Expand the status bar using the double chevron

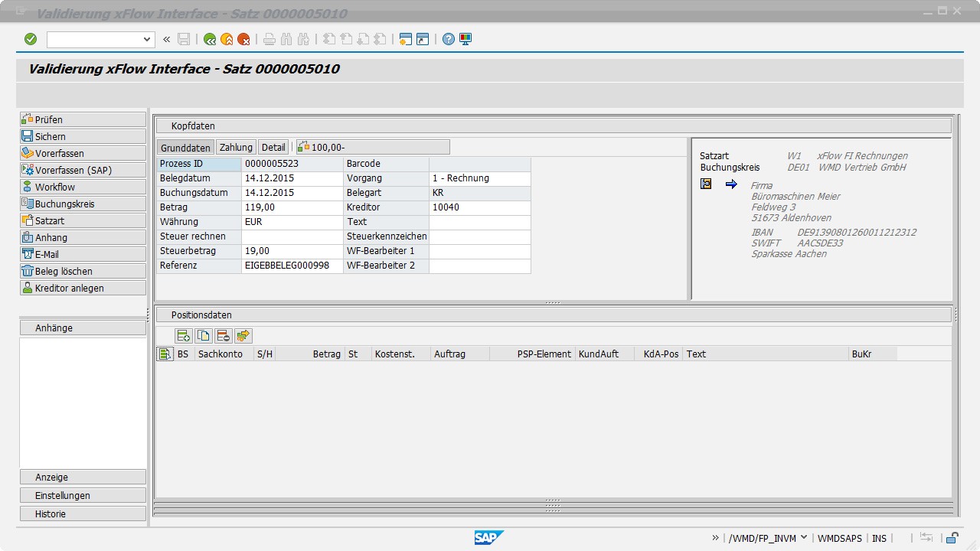coord(715,538)
